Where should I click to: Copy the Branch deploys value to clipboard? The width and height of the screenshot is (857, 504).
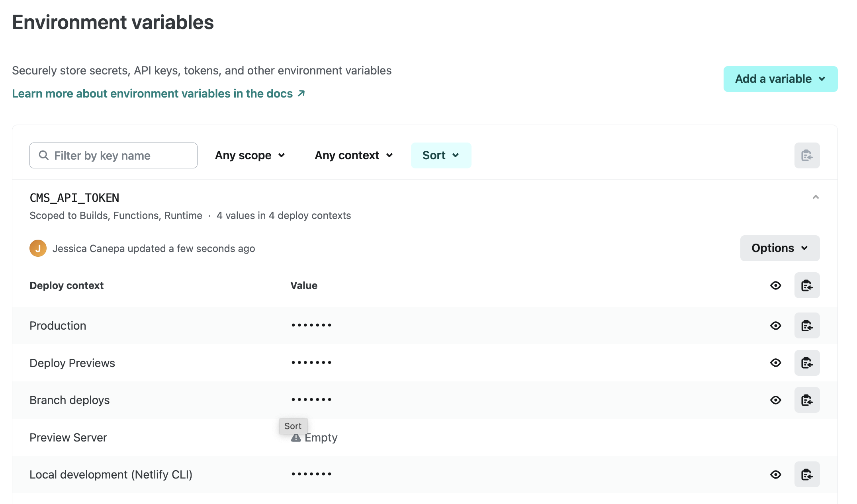click(807, 400)
